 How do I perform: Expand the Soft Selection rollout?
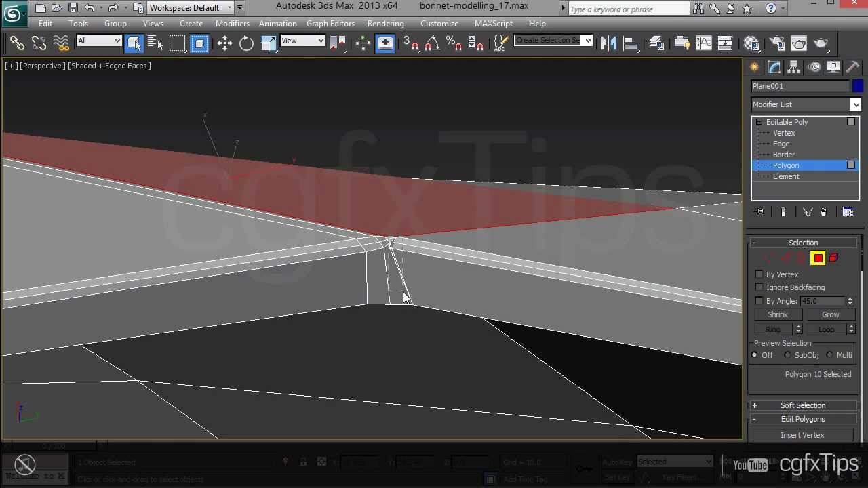click(803, 405)
